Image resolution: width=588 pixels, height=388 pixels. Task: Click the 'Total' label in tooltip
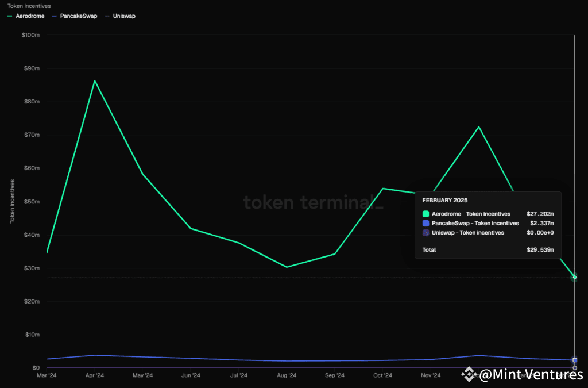[x=429, y=250]
